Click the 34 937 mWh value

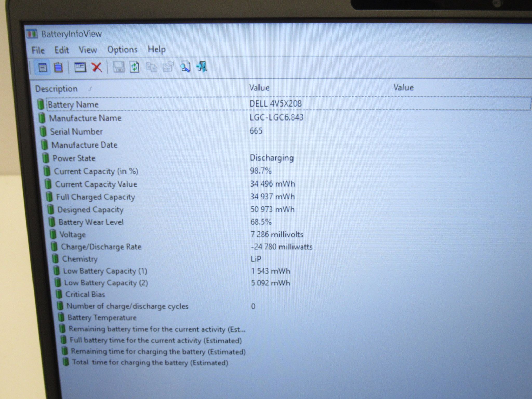[x=272, y=196]
